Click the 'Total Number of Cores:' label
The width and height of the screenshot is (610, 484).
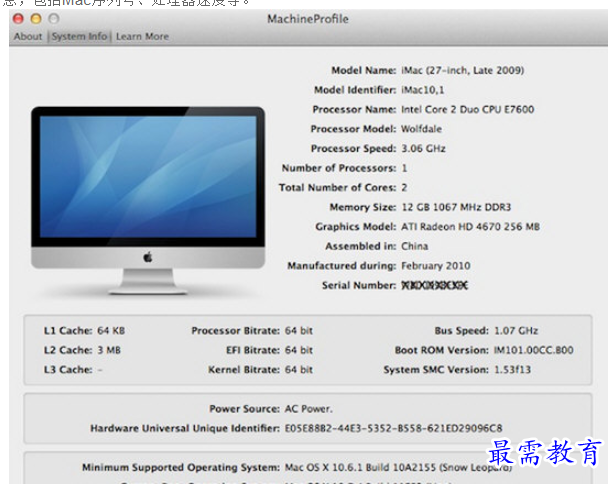click(337, 188)
